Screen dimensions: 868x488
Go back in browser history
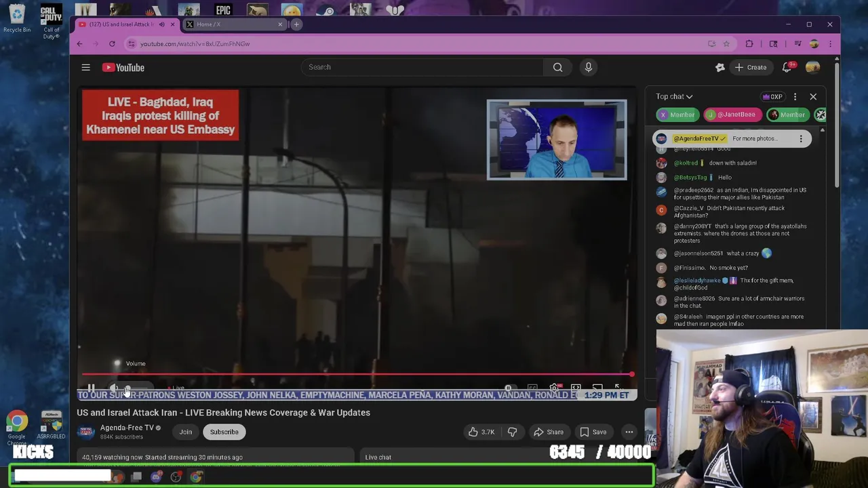(x=79, y=44)
